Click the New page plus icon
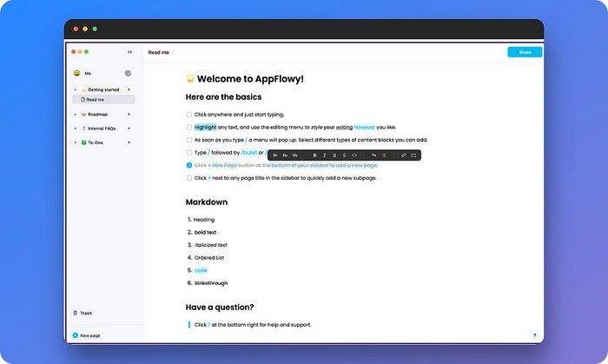The image size is (608, 364). [76, 335]
